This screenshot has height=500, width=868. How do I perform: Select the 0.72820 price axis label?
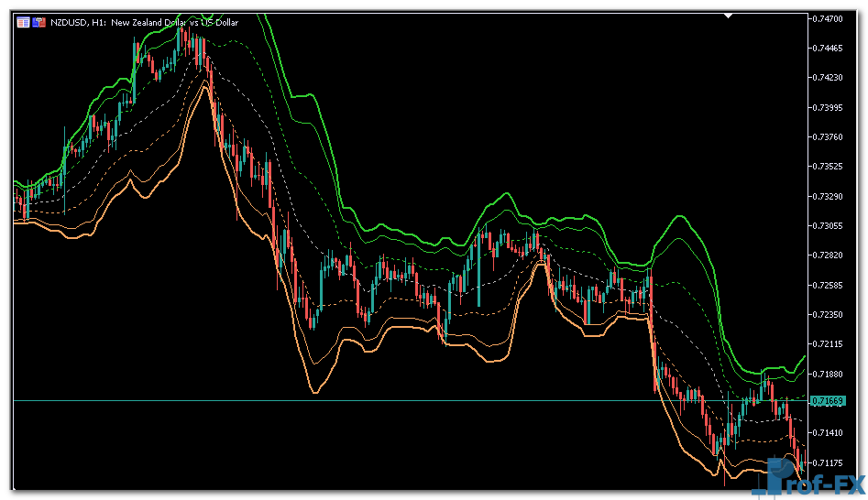829,255
